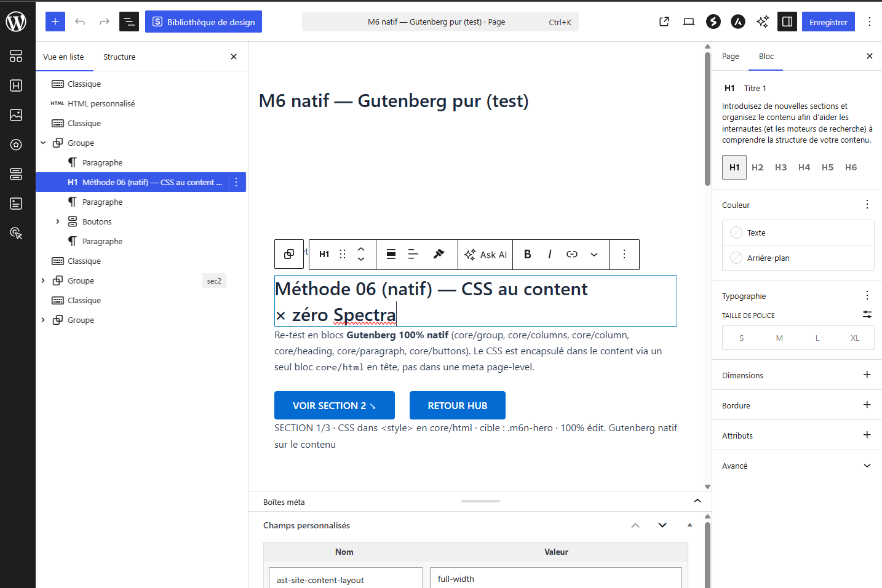Expand the last Groupe block
The width and height of the screenshot is (882, 588).
[x=43, y=320]
